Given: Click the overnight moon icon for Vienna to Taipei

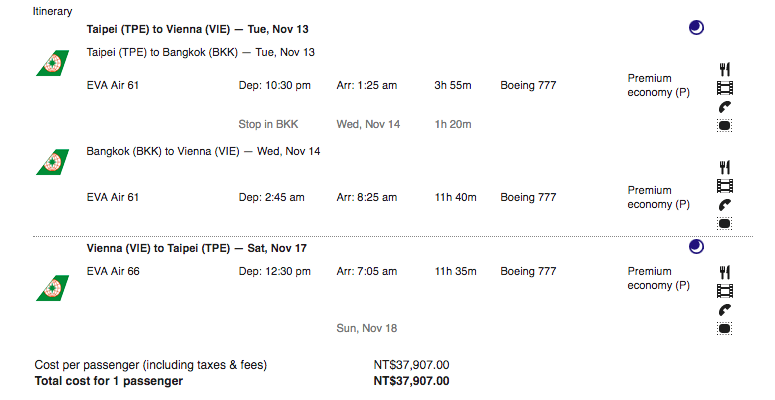Looking at the screenshot, I should pyautogui.click(x=696, y=246).
